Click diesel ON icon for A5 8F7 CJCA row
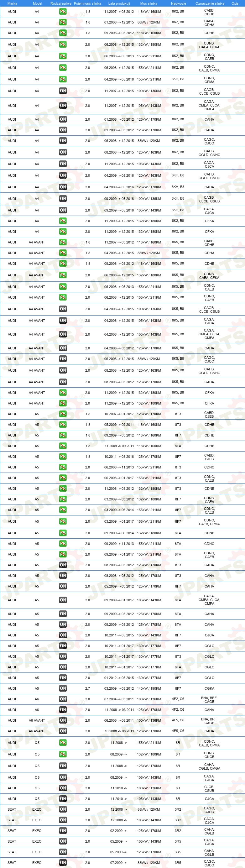The image size is (245, 868). (x=63, y=635)
